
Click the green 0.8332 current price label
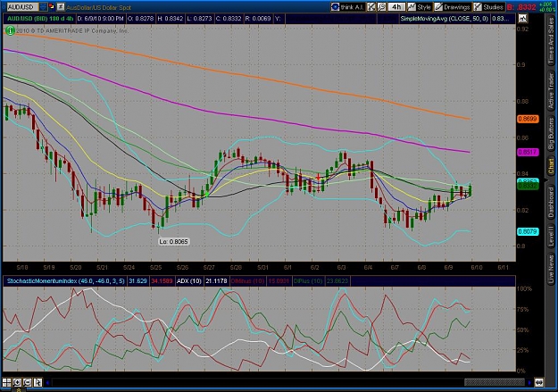[x=528, y=187]
